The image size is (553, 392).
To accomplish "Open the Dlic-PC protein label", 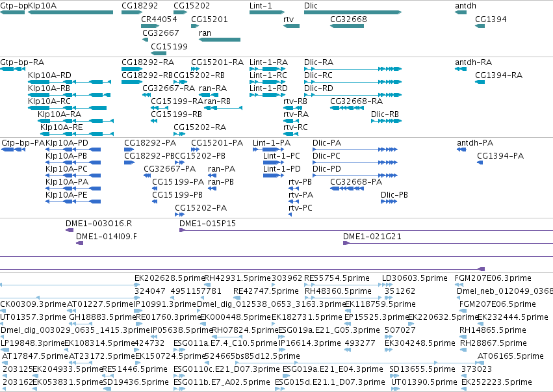I will click(327, 156).
